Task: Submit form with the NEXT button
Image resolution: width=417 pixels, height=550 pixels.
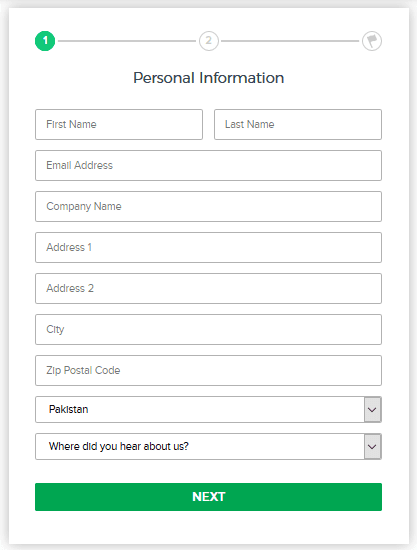Action: 208,497
